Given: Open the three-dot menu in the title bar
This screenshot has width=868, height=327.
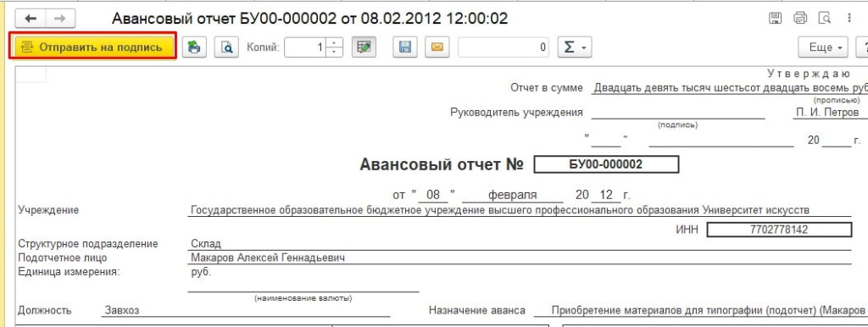Looking at the screenshot, I should [849, 19].
